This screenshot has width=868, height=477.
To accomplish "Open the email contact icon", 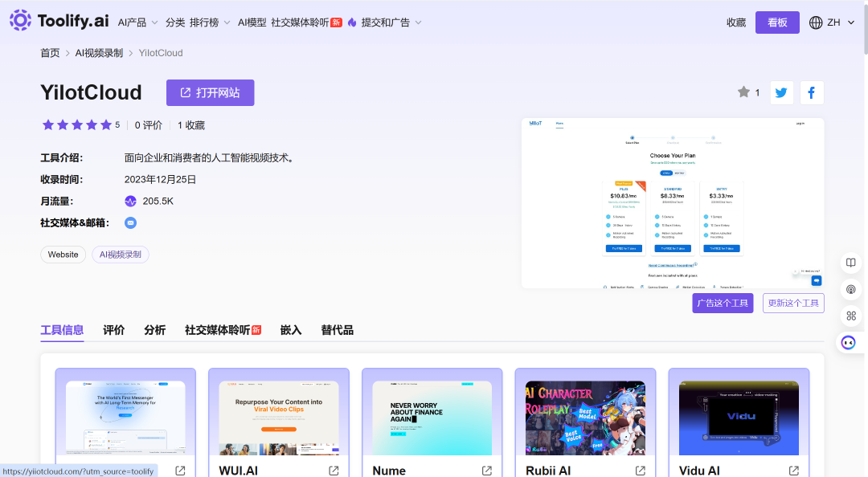I will 131,223.
